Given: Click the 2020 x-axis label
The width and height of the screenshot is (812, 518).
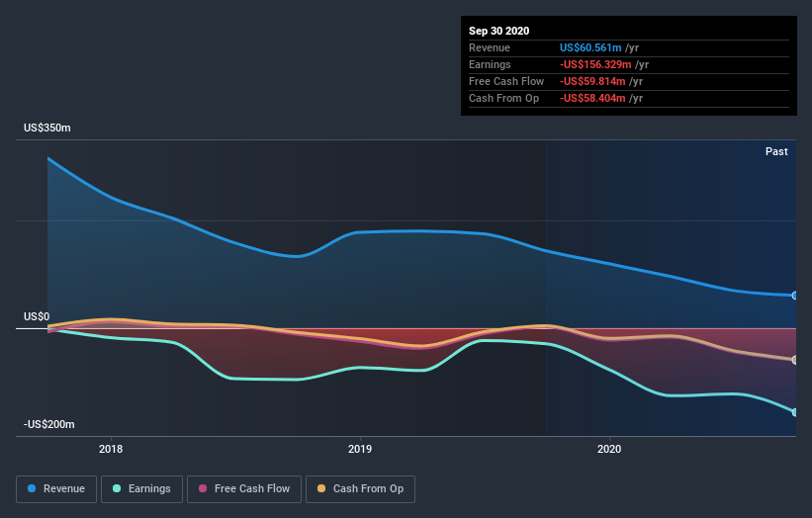Looking at the screenshot, I should (x=609, y=449).
